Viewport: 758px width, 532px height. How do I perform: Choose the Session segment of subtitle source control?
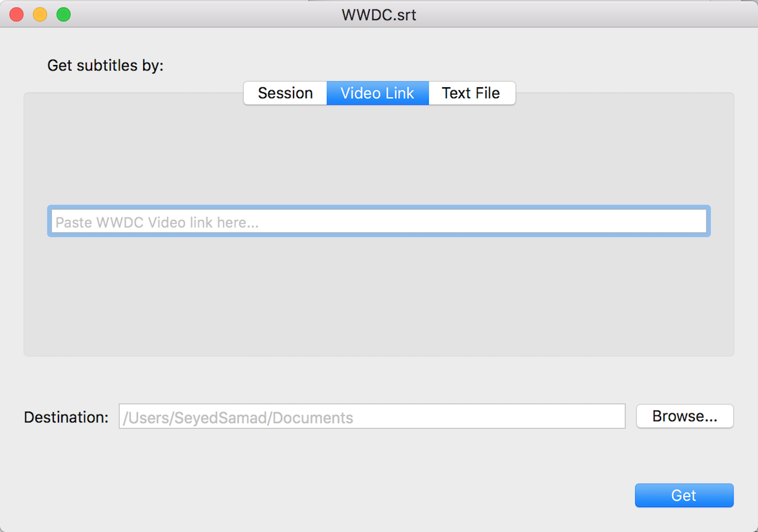[x=285, y=93]
